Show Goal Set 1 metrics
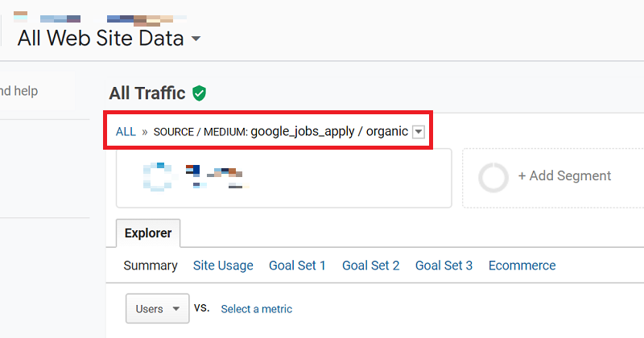The width and height of the screenshot is (644, 338). (x=297, y=266)
